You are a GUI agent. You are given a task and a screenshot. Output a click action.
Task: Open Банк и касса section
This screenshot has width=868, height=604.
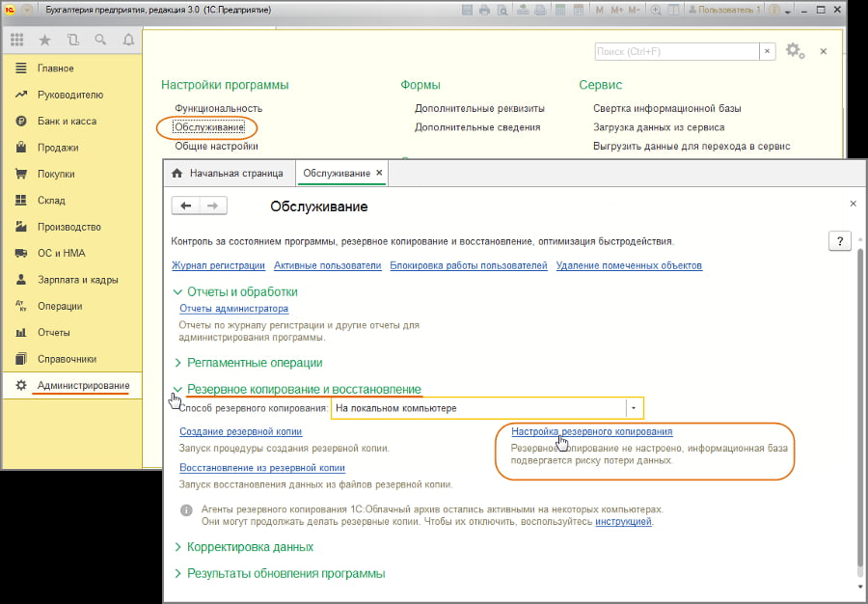click(x=66, y=122)
